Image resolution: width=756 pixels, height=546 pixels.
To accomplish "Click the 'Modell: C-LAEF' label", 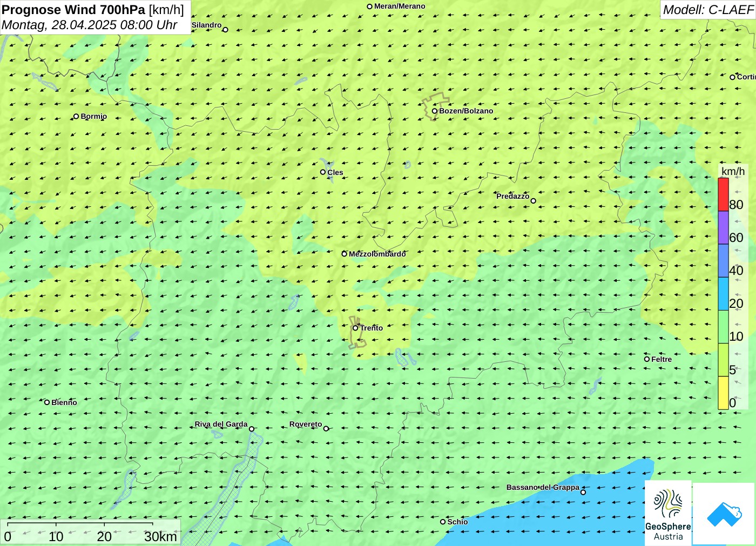I will [x=708, y=10].
